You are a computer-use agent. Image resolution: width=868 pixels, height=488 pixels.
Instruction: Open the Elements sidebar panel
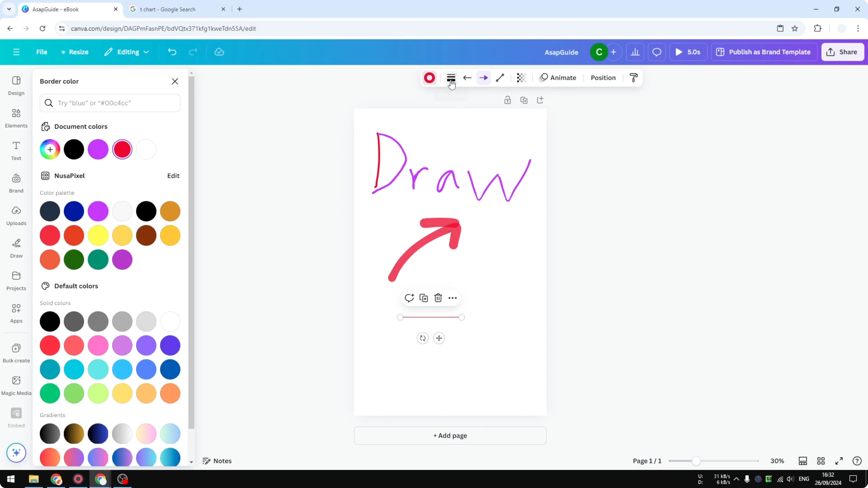(x=16, y=118)
